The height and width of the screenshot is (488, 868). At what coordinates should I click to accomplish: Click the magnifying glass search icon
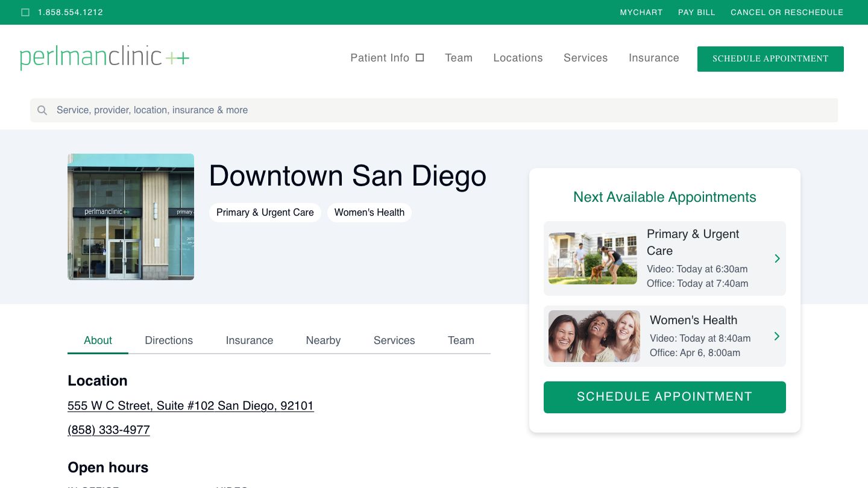pyautogui.click(x=42, y=110)
